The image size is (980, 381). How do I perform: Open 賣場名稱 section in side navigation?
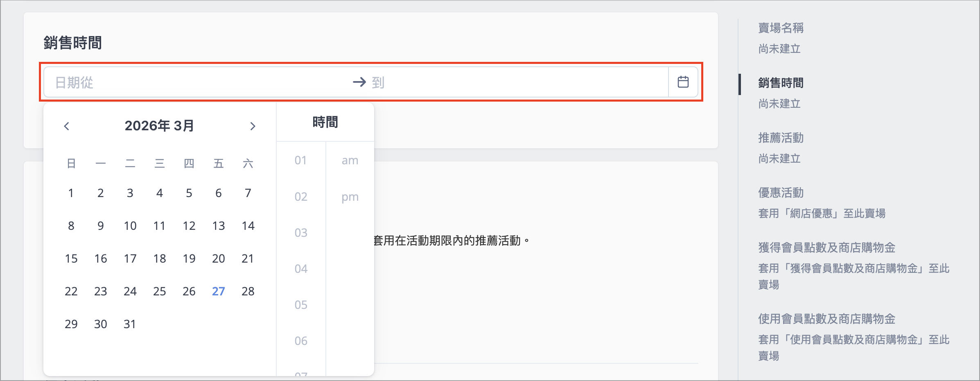point(781,28)
